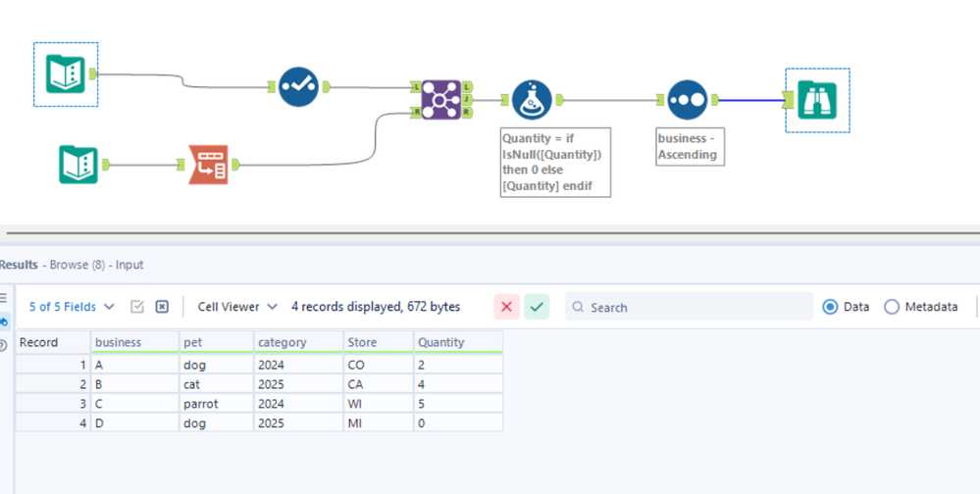The width and height of the screenshot is (980, 494).
Task: Select the Browse binoculars tool
Action: click(x=817, y=100)
